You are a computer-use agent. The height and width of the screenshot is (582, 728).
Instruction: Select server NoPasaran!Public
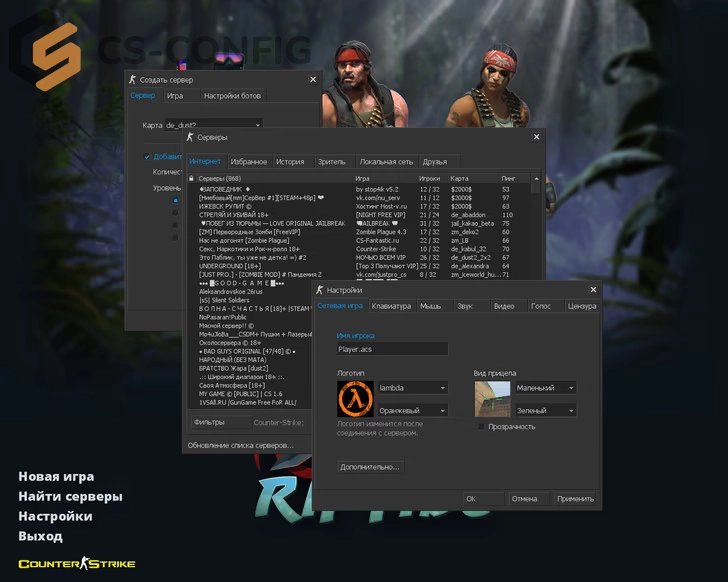click(251, 317)
